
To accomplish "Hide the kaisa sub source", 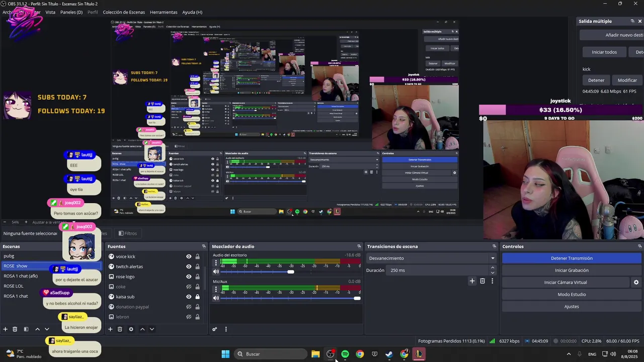I will click(x=189, y=297).
